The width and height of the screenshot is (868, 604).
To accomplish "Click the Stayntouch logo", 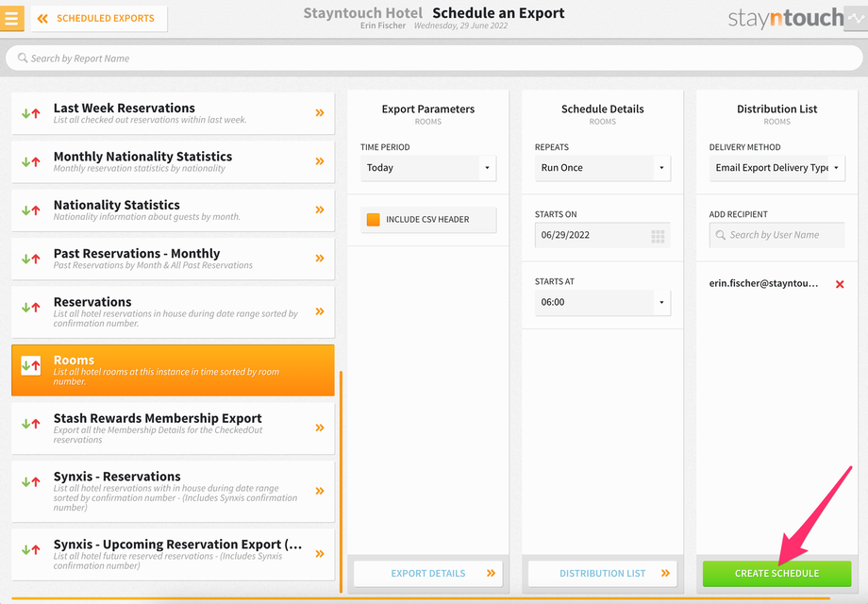I will [x=785, y=18].
